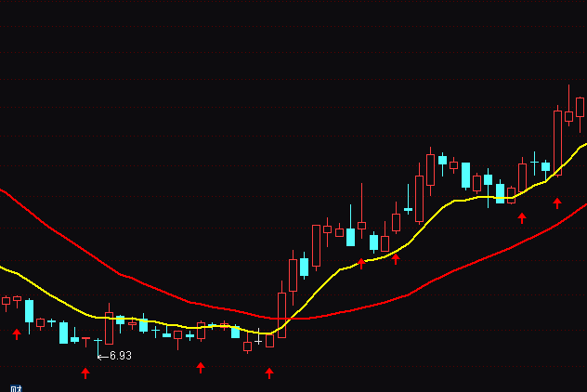Click the tall hollow red candle above the 6.93 label

tap(109, 327)
